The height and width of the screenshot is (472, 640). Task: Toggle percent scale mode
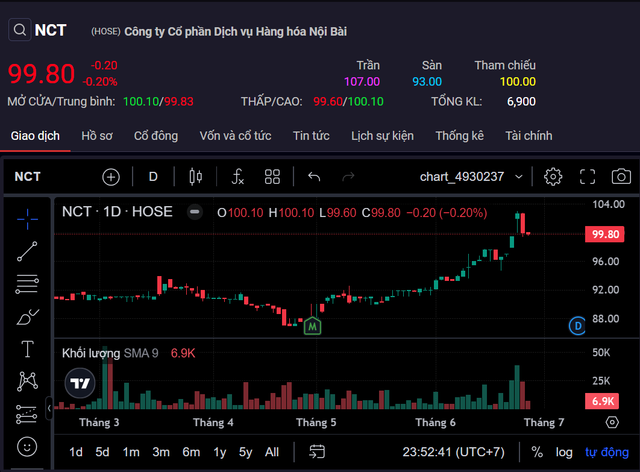click(537, 452)
